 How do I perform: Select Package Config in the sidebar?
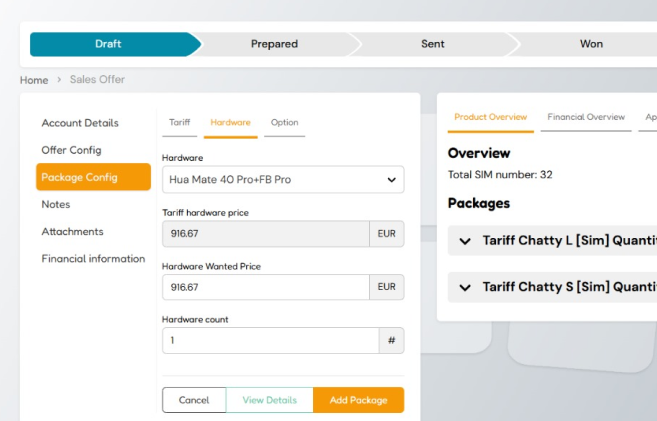point(79,177)
